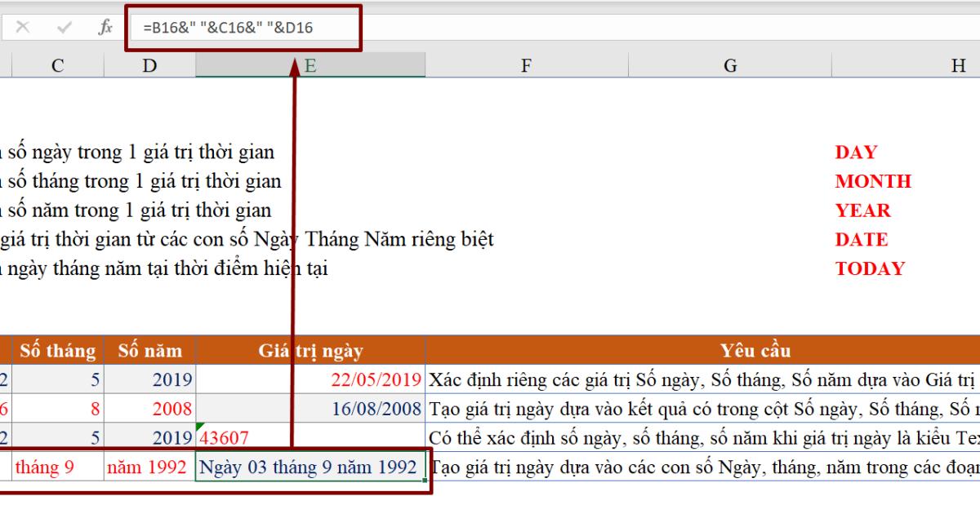
Task: Select column F header
Action: click(526, 64)
